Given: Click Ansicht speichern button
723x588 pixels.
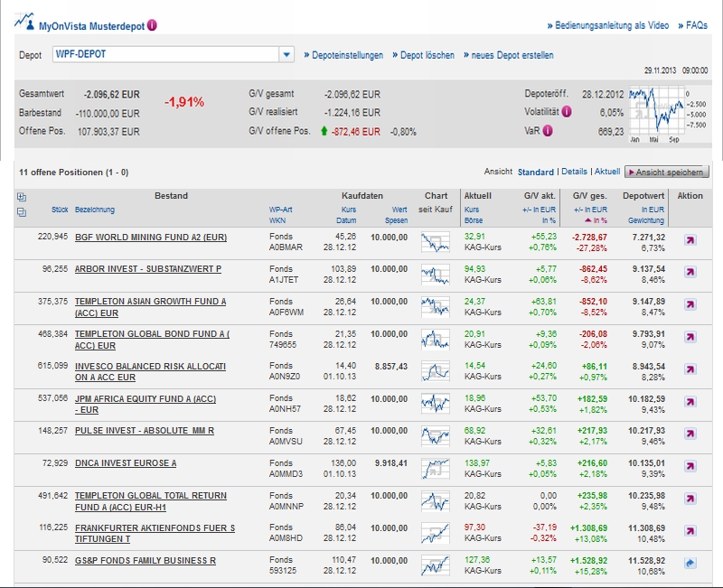Looking at the screenshot, I should click(x=667, y=172).
